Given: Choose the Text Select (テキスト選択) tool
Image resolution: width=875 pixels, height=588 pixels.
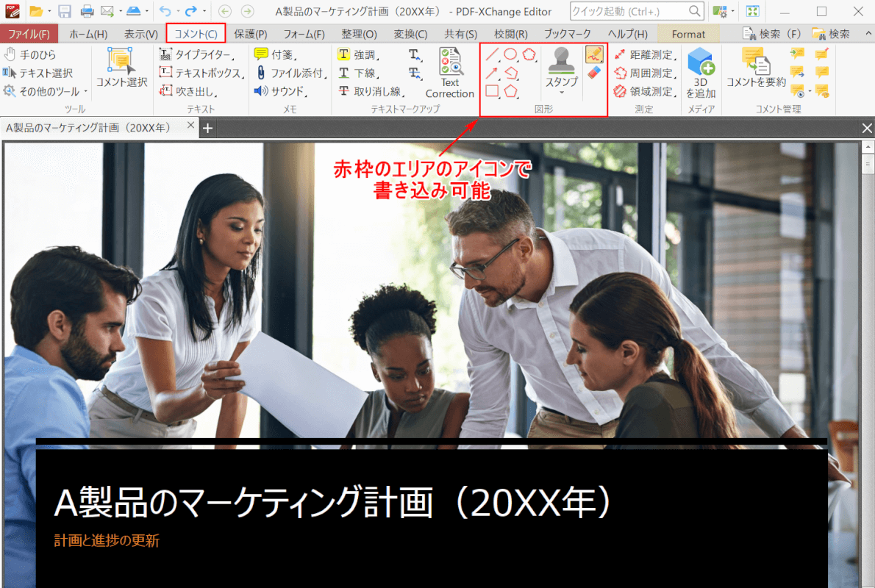Looking at the screenshot, I should point(38,73).
